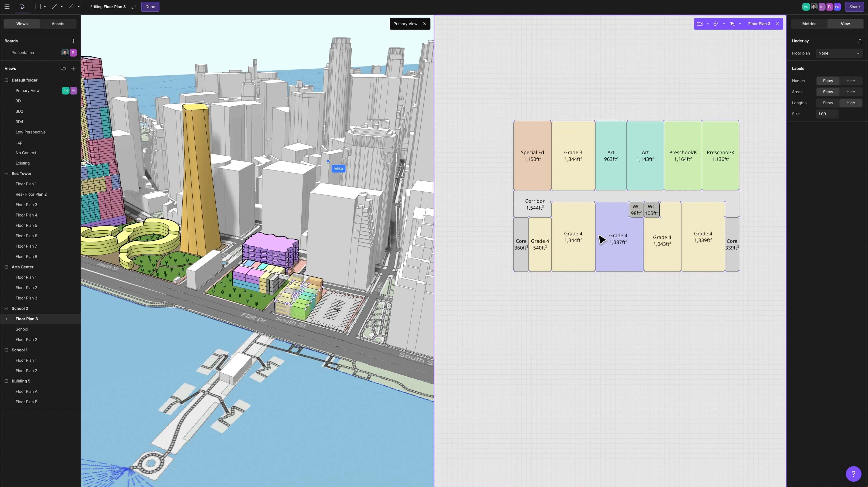
Task: Click the Underlay upload icon
Action: point(860,41)
